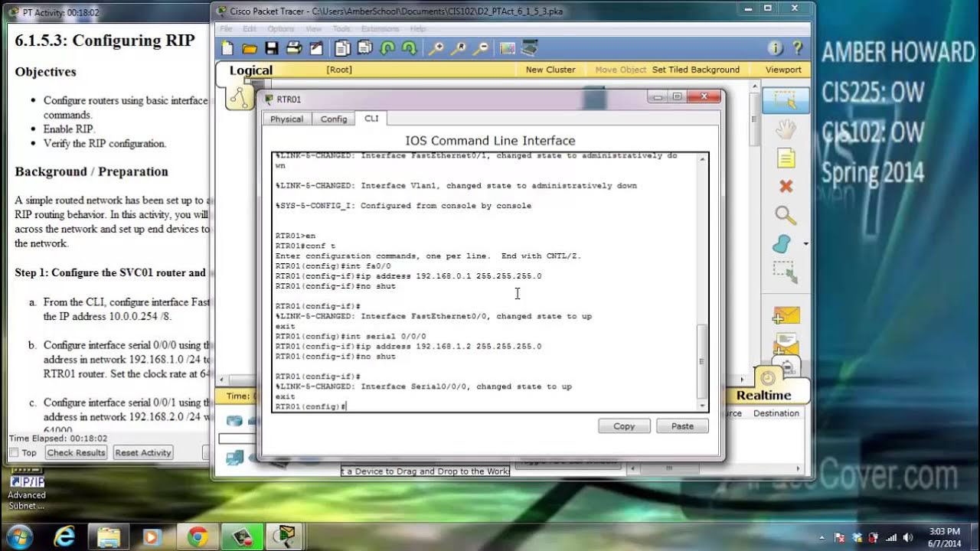The height and width of the screenshot is (551, 980).
Task: Open the Tools menu in Packet Tracer
Action: coord(341,28)
